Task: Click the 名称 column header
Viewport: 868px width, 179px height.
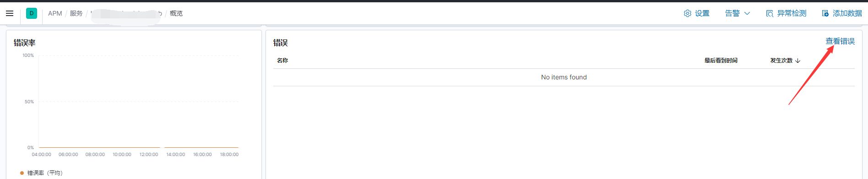Action: click(x=282, y=61)
